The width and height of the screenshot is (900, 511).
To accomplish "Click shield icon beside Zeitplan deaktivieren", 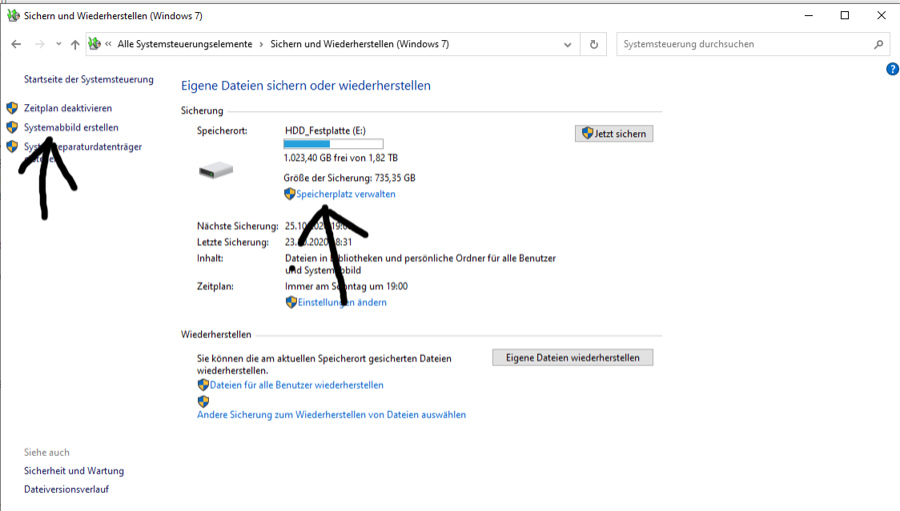I will tap(12, 108).
